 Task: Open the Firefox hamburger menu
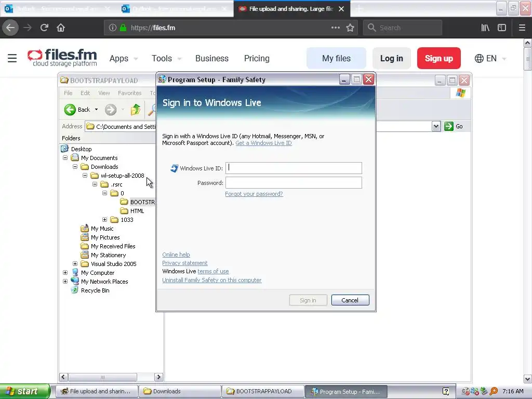coord(522,28)
